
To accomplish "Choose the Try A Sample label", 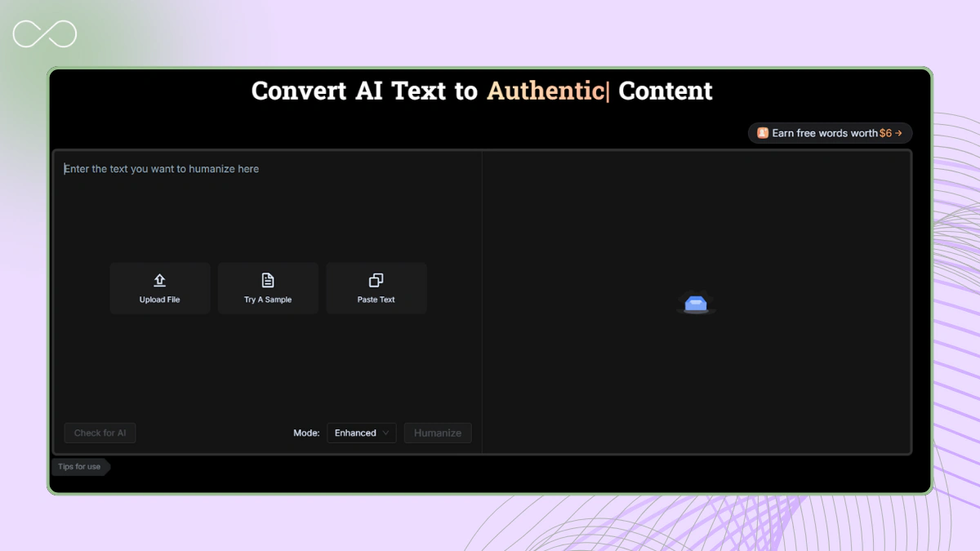I will (268, 300).
